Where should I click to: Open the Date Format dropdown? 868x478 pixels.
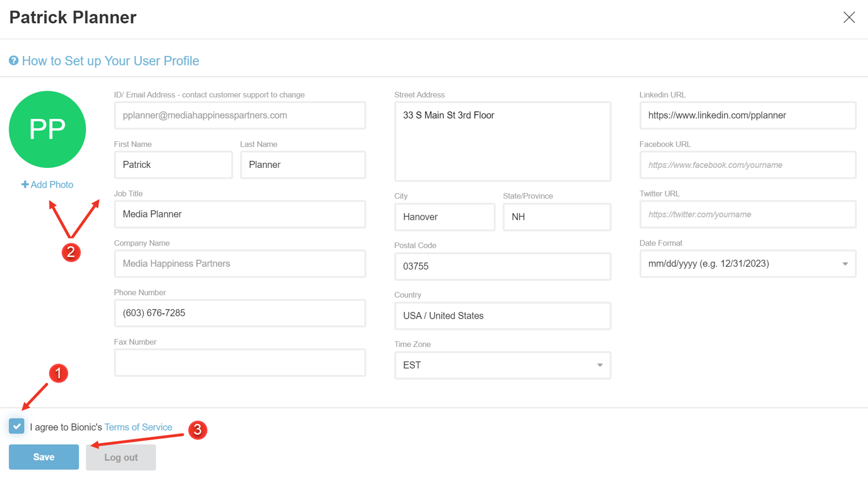[x=748, y=264]
